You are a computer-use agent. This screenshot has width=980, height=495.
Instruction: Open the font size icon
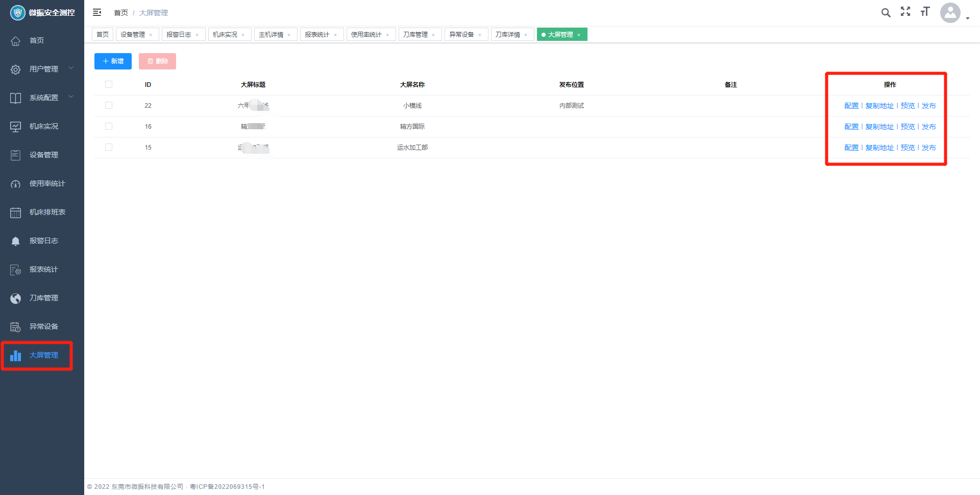(925, 12)
